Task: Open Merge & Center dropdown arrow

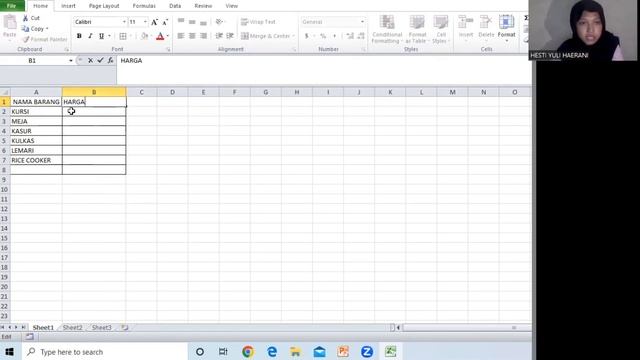Action: (x=293, y=36)
